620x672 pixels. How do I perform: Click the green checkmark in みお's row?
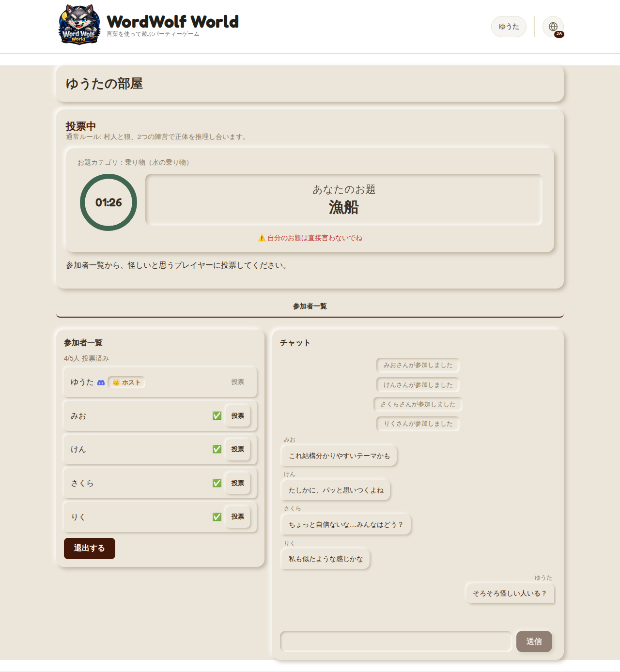point(217,416)
